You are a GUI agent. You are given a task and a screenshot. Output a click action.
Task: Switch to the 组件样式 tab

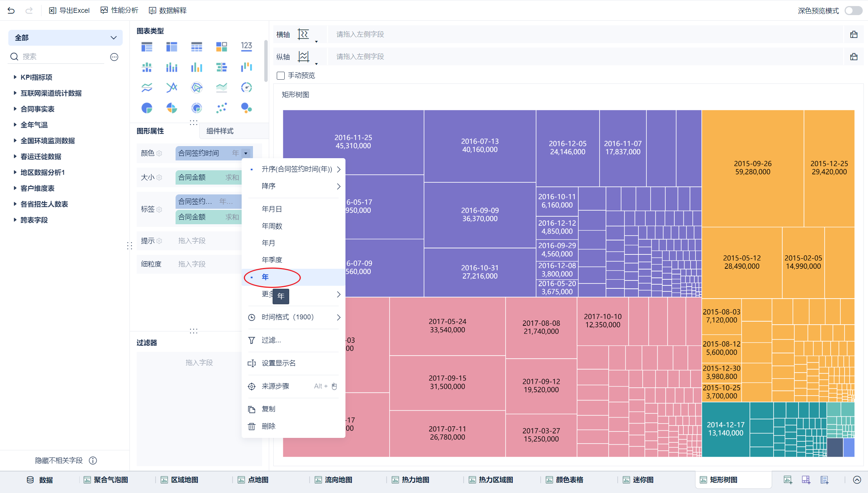pyautogui.click(x=220, y=131)
